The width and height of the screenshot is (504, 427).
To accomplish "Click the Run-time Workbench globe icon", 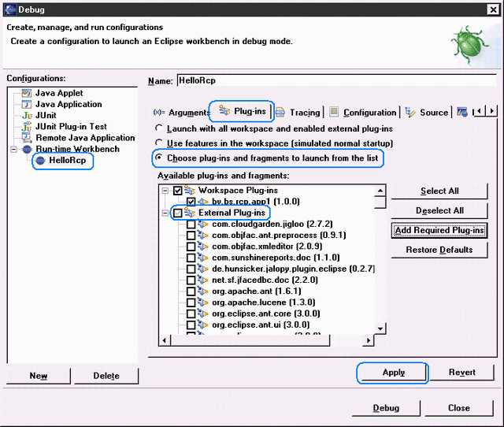I will click(27, 149).
